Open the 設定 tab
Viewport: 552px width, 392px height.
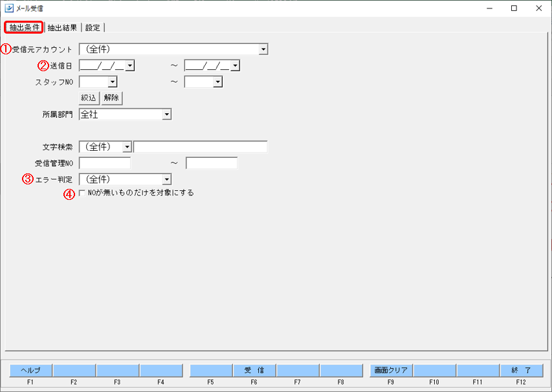pyautogui.click(x=93, y=27)
